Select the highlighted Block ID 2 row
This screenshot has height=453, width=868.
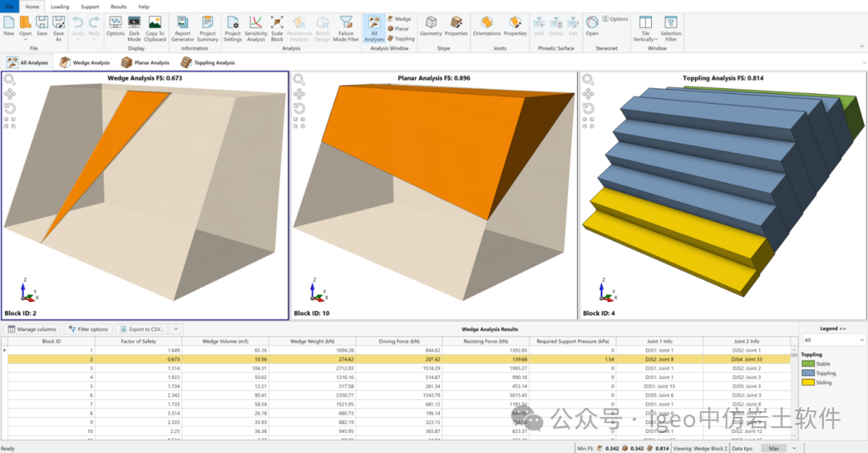click(399, 359)
